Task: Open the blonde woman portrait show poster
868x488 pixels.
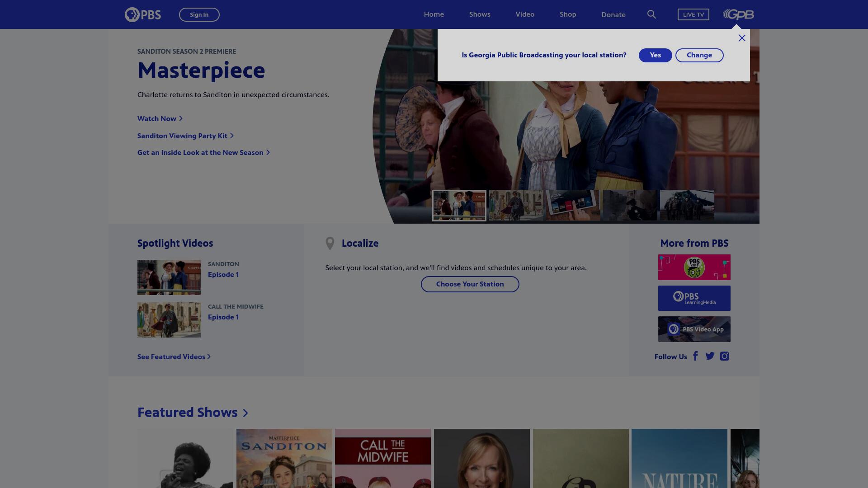Action: pos(482,458)
